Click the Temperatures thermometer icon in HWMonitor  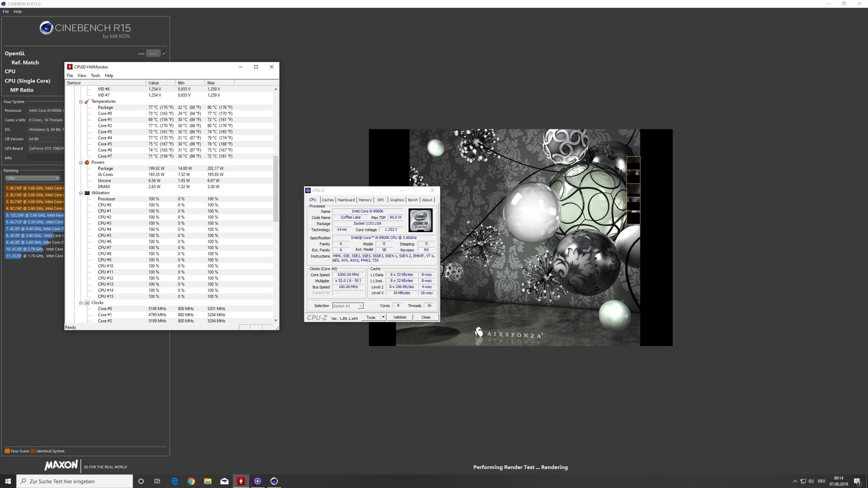(x=87, y=102)
